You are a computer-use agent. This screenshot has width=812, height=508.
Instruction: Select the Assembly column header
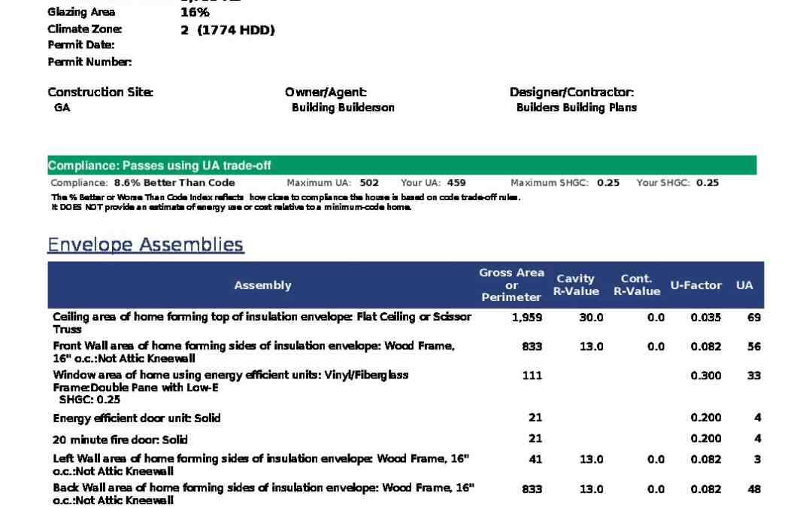[x=262, y=285]
